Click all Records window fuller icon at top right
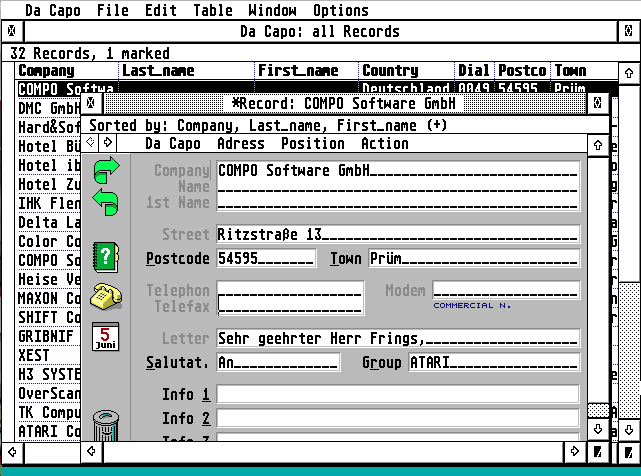 (628, 31)
